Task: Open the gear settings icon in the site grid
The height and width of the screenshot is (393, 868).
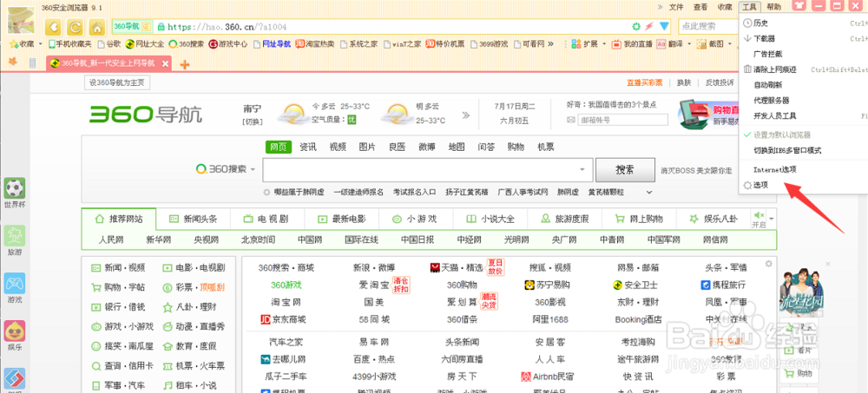Action: (x=768, y=264)
